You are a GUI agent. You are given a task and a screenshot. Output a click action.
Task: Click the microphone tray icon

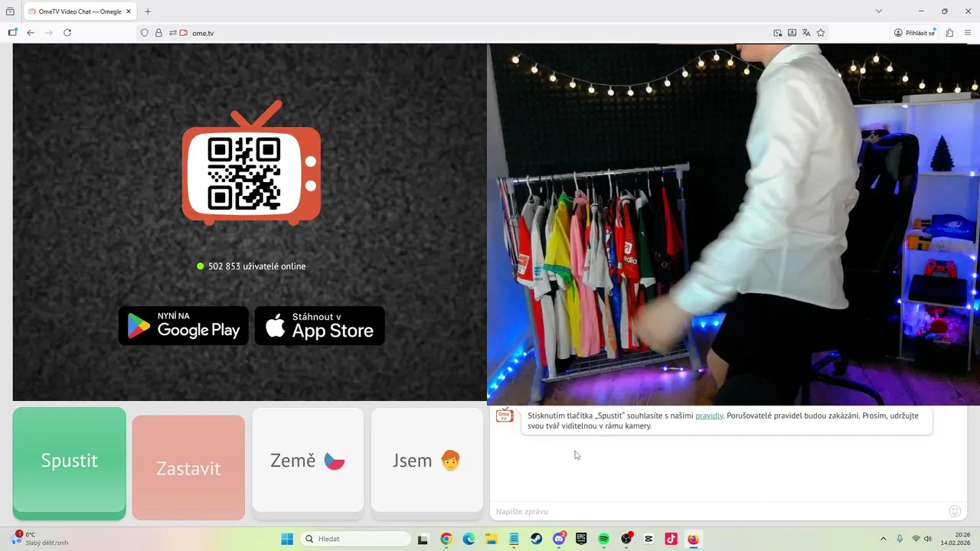click(900, 539)
